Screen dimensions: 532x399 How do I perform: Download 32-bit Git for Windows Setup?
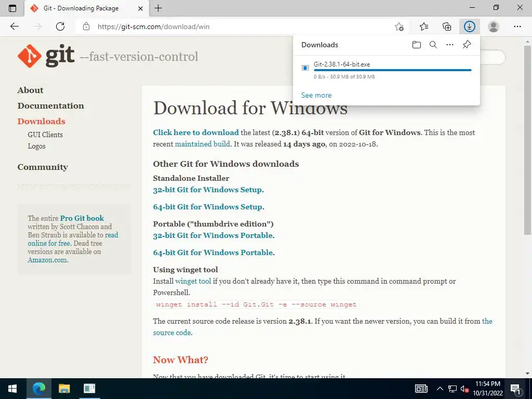[x=207, y=190]
